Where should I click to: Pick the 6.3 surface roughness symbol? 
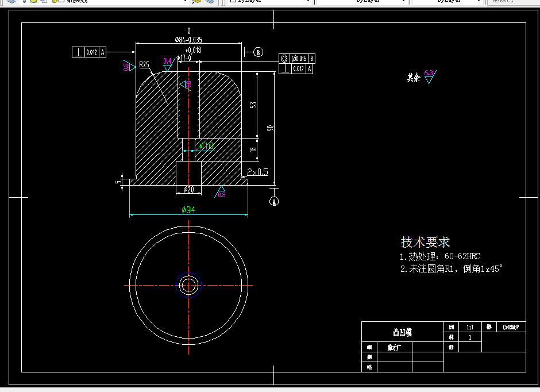[430, 76]
